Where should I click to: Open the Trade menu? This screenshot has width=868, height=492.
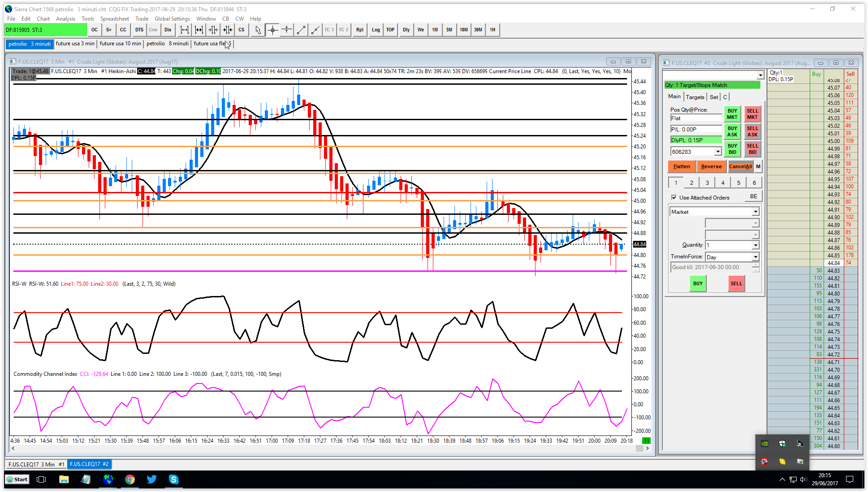[x=142, y=19]
